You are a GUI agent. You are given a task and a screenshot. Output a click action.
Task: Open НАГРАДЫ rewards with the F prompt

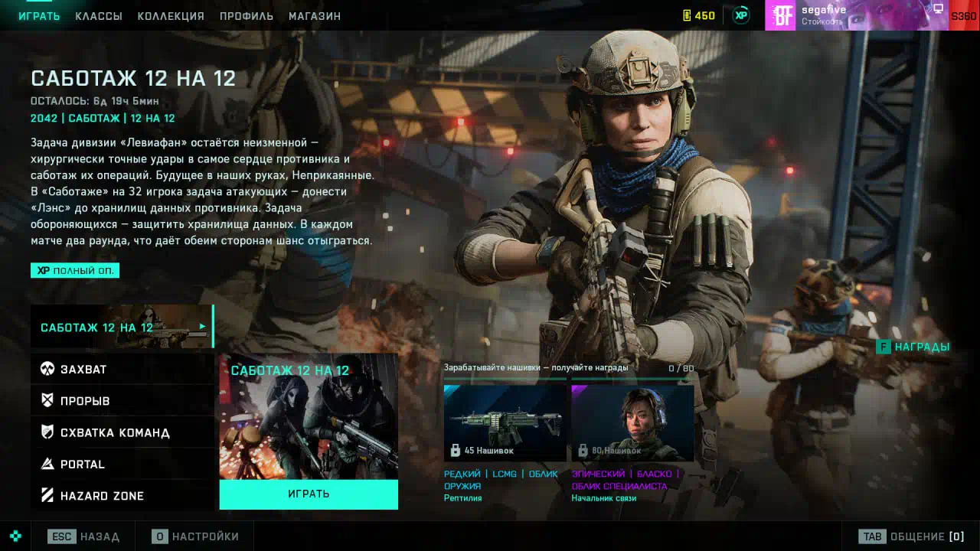913,347
